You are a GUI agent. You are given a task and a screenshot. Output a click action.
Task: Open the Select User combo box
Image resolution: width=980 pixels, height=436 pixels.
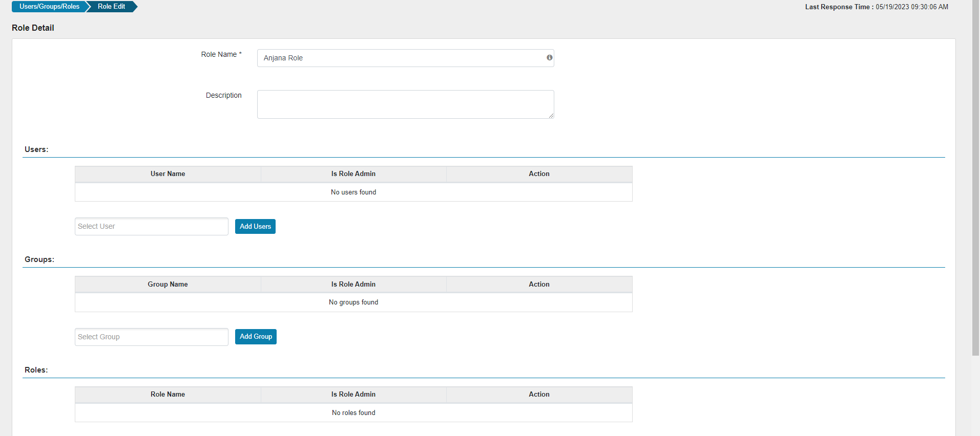pos(151,227)
